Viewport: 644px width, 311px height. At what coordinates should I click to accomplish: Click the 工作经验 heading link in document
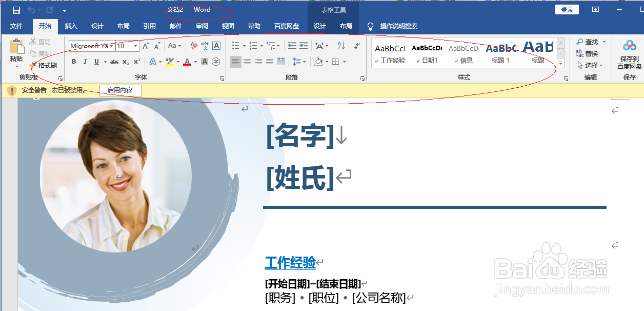290,263
